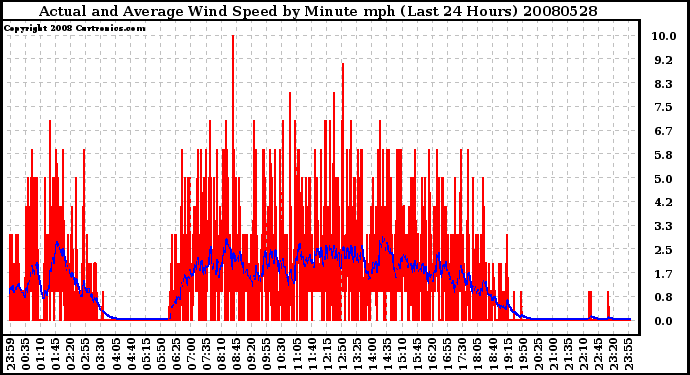The height and width of the screenshot is (375, 690).
Task: Click the 09:20 time axis label
Action: (251, 354)
